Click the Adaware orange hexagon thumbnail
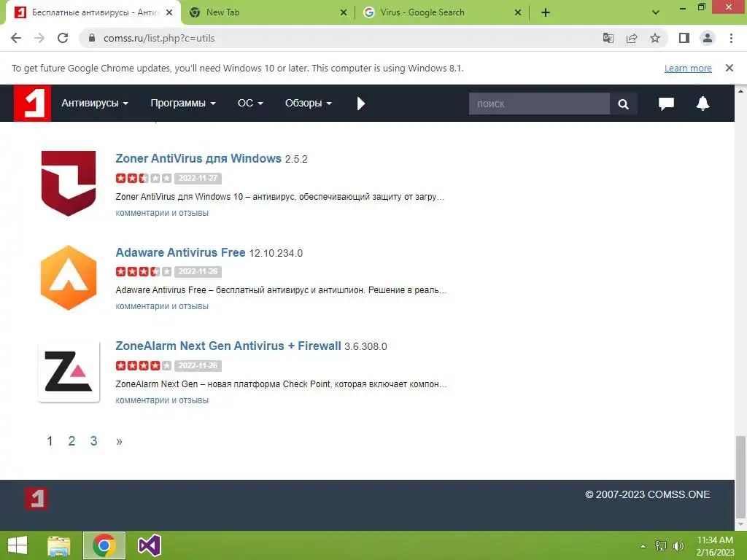The height and width of the screenshot is (560, 747). tap(69, 278)
